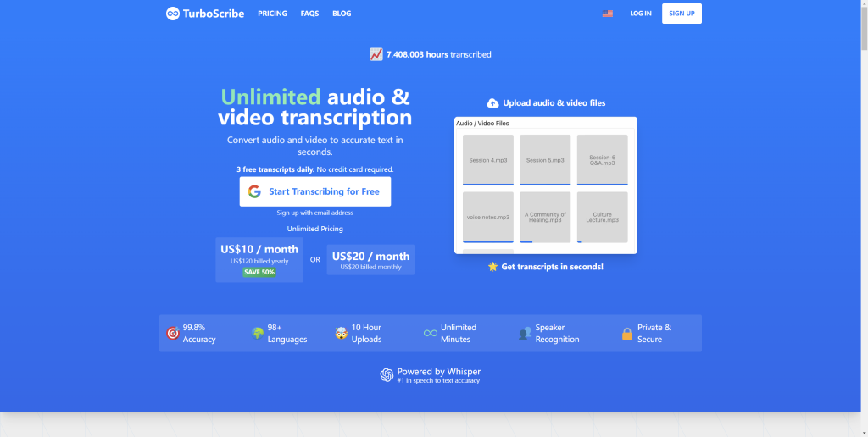Click the chart icon beside hours transcribed
This screenshot has height=437, width=868.
click(x=376, y=54)
